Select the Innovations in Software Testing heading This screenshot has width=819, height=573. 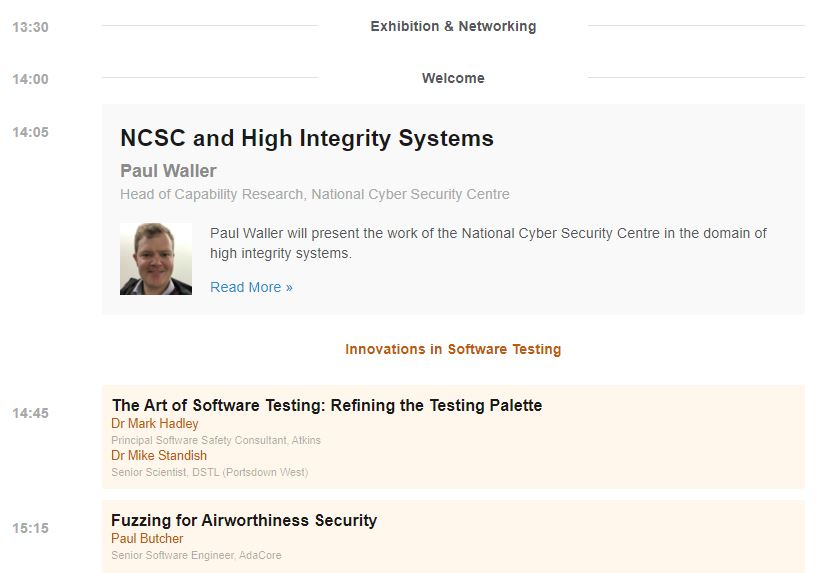pos(453,349)
